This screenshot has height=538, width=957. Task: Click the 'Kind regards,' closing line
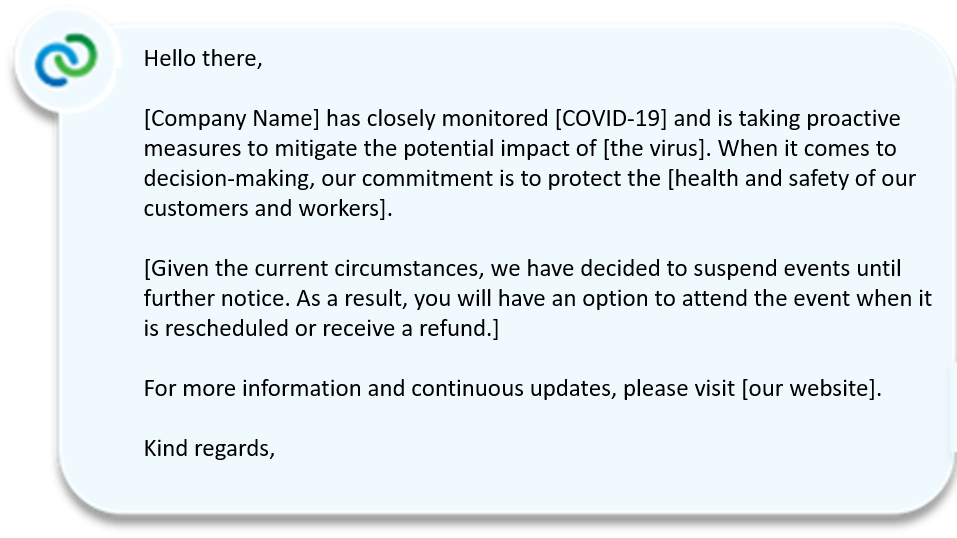(209, 449)
